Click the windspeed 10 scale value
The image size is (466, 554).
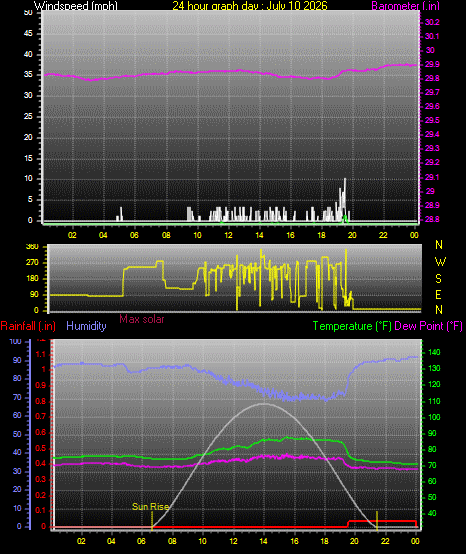point(28,178)
